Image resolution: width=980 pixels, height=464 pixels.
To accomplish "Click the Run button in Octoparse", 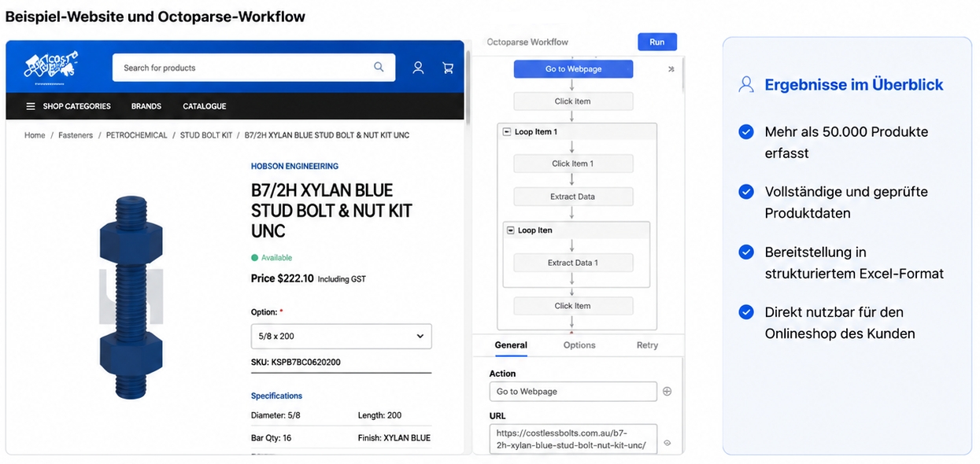I will click(657, 42).
